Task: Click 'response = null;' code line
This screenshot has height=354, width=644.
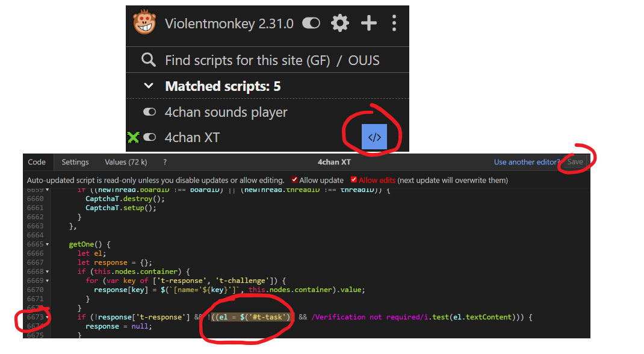Action: [119, 326]
